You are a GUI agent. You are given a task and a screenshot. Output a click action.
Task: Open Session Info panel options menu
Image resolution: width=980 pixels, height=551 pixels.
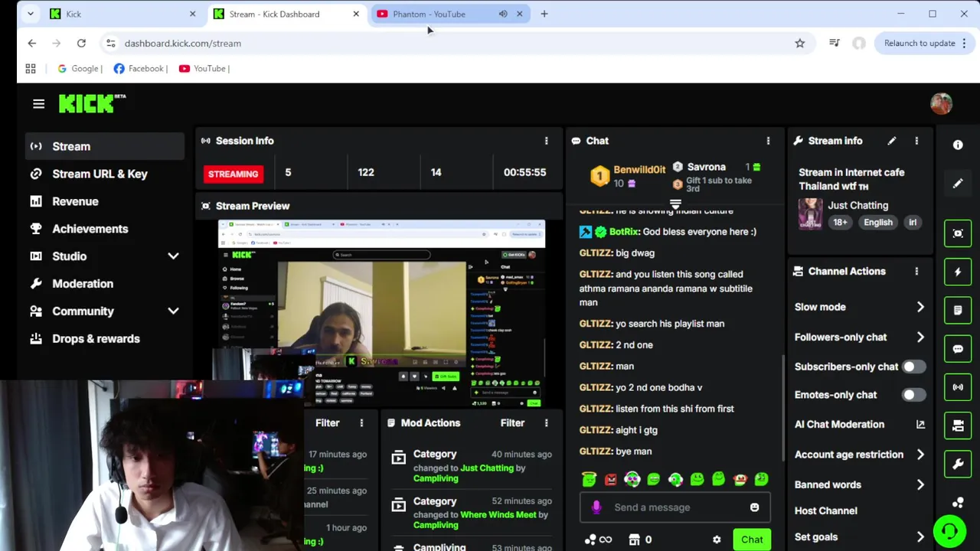(546, 141)
